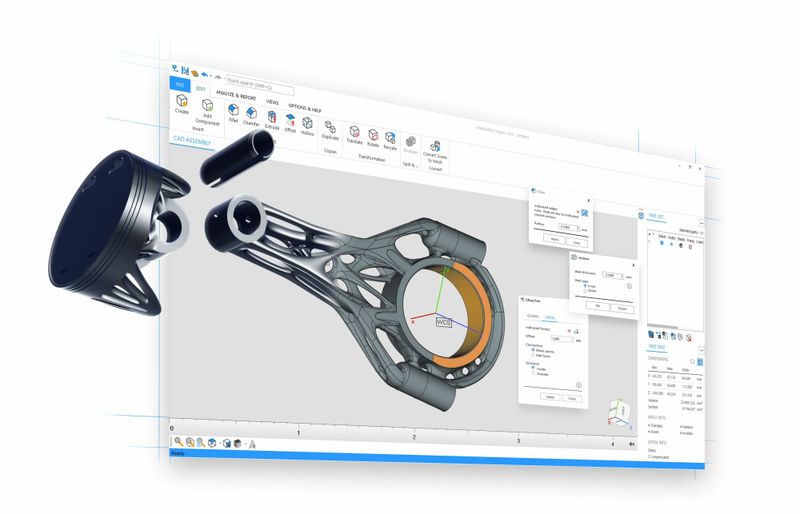
Task: Toggle the Visible eye in part list row
Action: point(671,244)
